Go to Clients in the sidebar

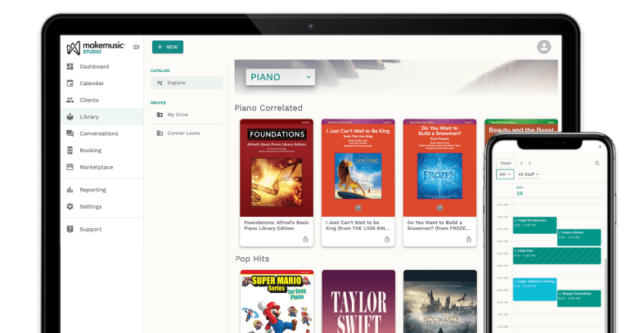click(101, 100)
